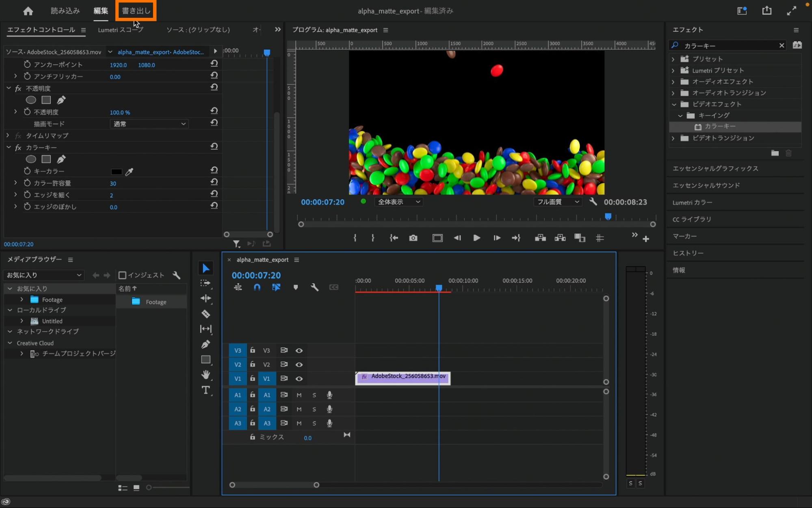
Task: Click Export Frame camera icon
Action: point(413,238)
